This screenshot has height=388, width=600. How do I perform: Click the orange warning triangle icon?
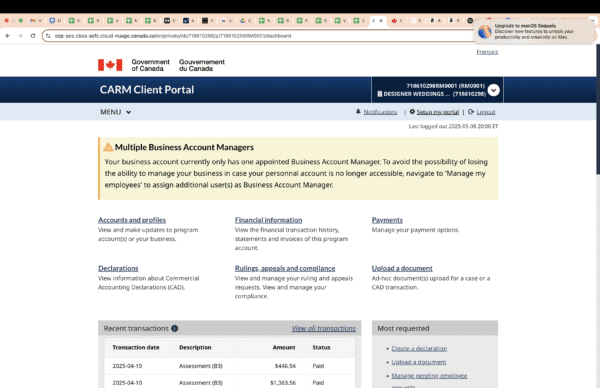[108, 147]
